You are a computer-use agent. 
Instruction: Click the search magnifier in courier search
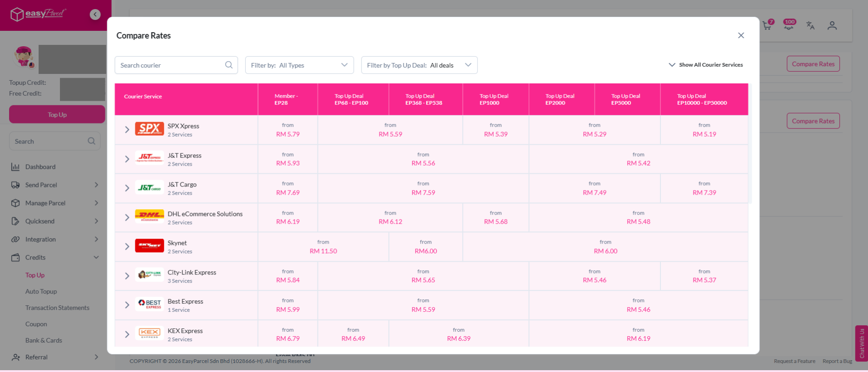pyautogui.click(x=229, y=65)
